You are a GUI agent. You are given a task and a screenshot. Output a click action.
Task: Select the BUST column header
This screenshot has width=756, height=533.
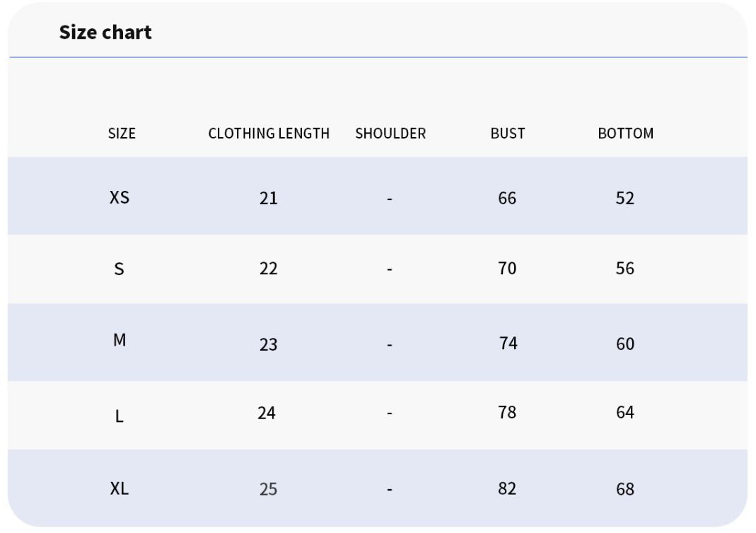coord(508,134)
